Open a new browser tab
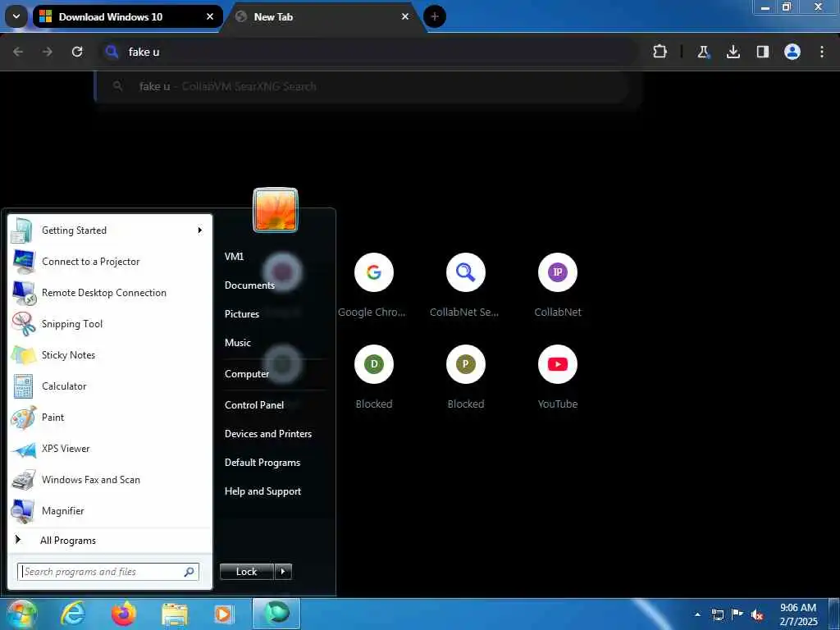Viewport: 840px width, 630px height. pyautogui.click(x=435, y=16)
